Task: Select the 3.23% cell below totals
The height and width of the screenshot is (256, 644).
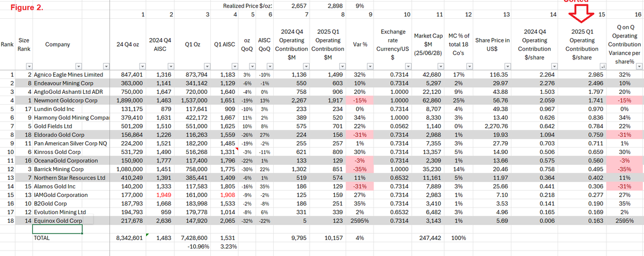Action: 228,246
